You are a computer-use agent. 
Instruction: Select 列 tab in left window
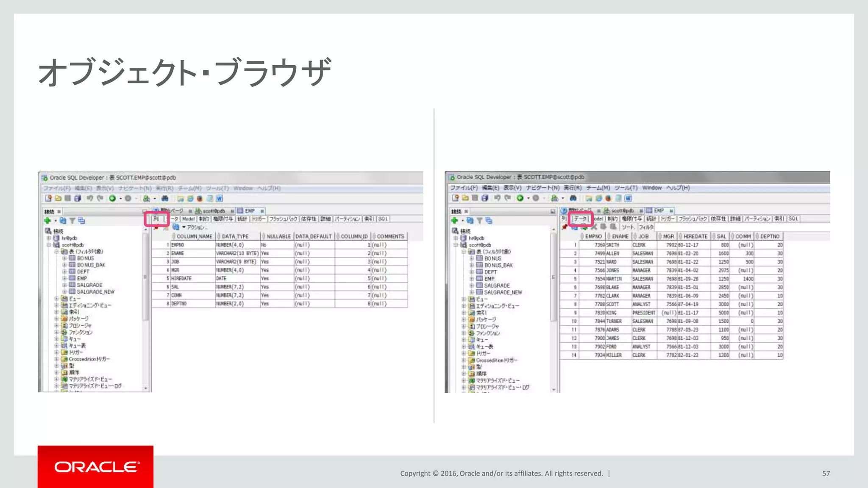156,219
